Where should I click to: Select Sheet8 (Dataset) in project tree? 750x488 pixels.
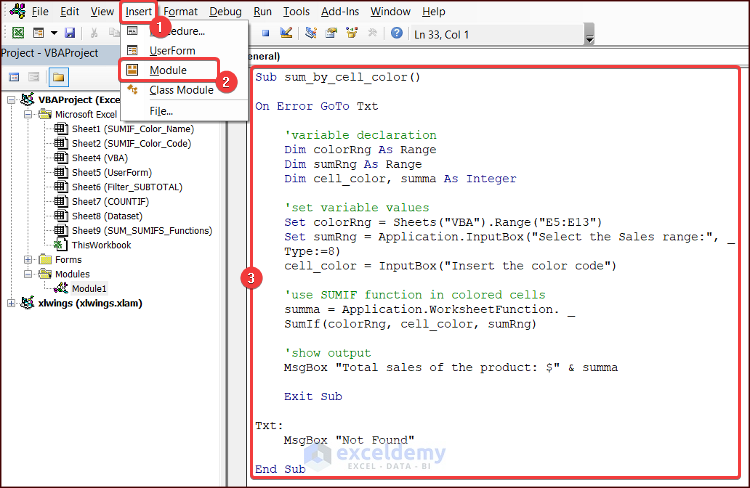(107, 216)
